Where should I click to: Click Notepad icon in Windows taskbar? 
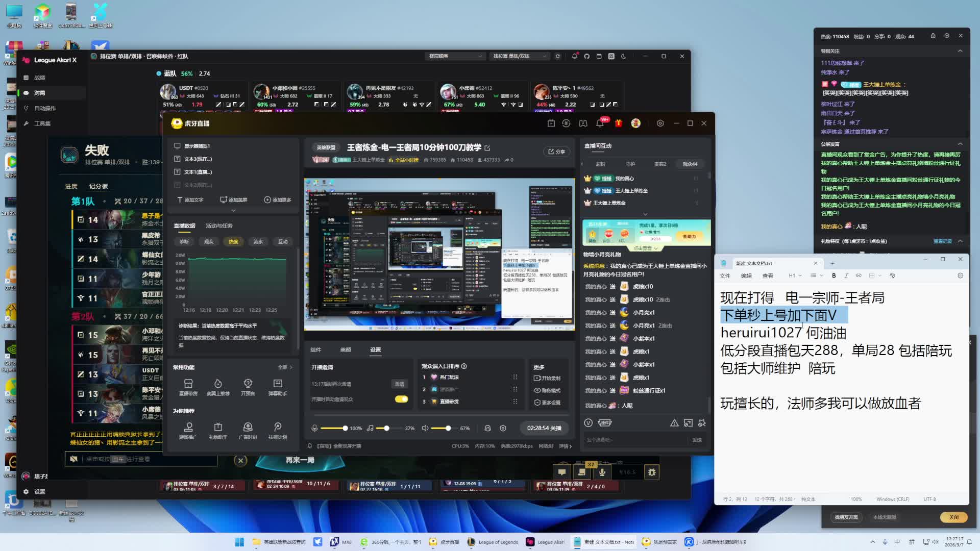[x=577, y=542]
